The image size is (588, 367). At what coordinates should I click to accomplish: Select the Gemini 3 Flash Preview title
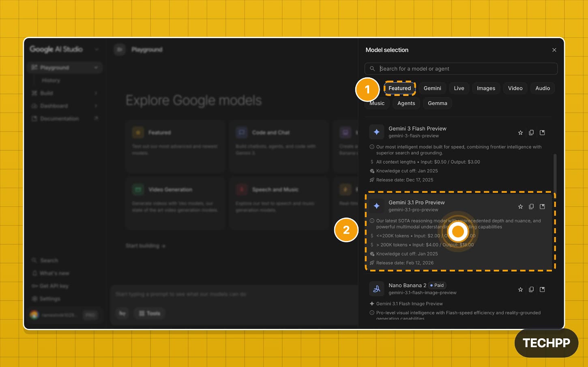417,128
